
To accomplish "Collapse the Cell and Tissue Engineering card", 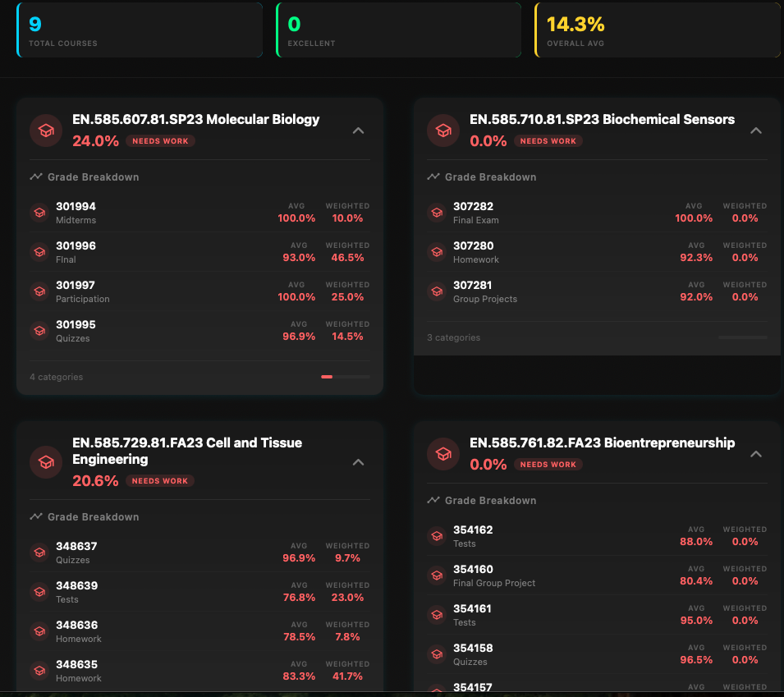I will pyautogui.click(x=358, y=462).
